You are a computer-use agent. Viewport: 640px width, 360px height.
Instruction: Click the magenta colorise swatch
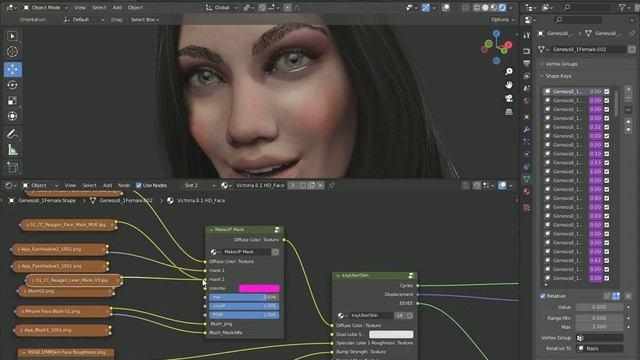click(259, 289)
